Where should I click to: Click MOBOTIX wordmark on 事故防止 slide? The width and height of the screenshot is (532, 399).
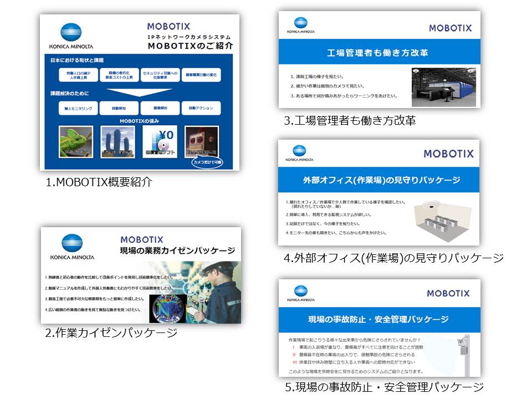[448, 294]
